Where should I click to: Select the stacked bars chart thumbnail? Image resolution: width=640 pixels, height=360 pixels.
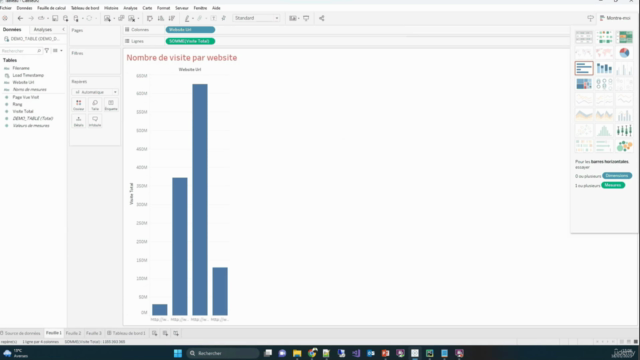tap(604, 68)
